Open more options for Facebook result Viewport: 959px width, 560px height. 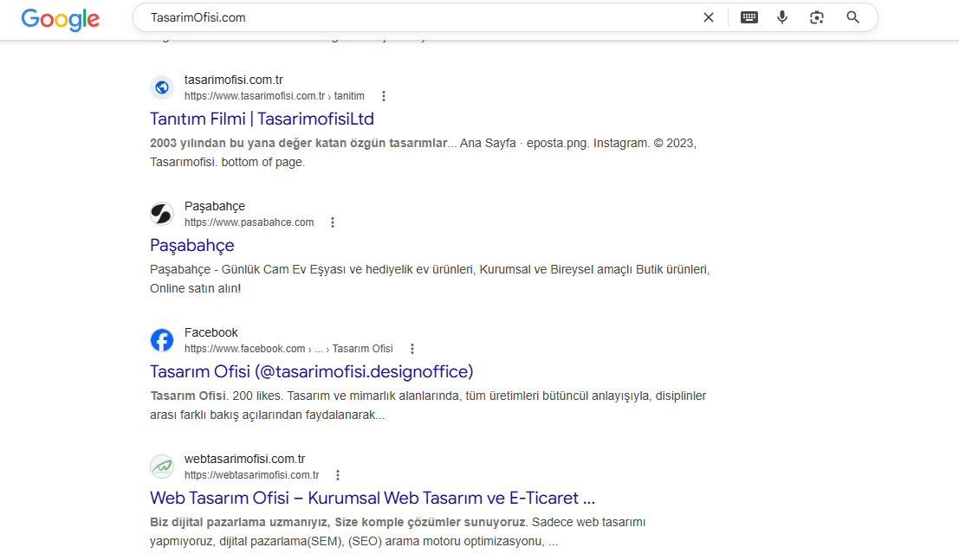click(x=412, y=349)
